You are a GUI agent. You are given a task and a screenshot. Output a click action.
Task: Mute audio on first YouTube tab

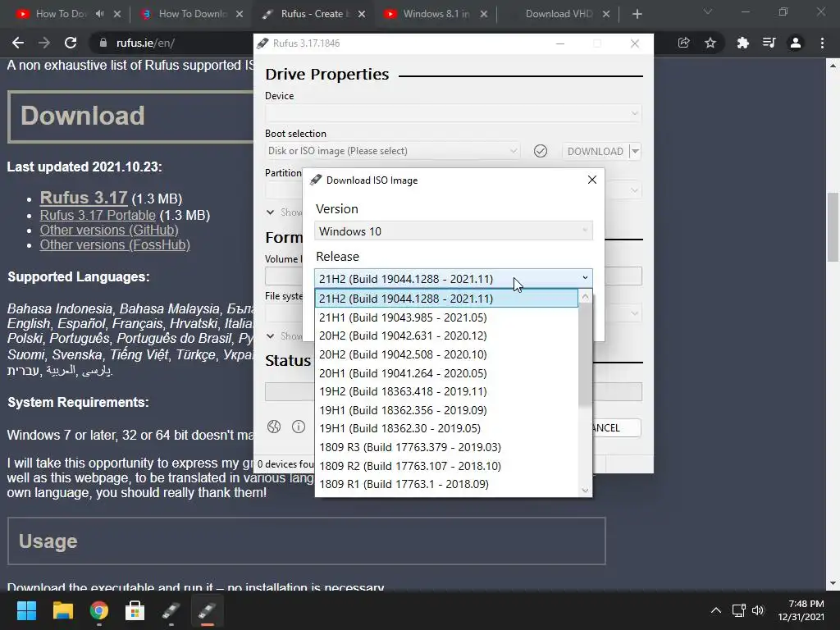[99, 14]
